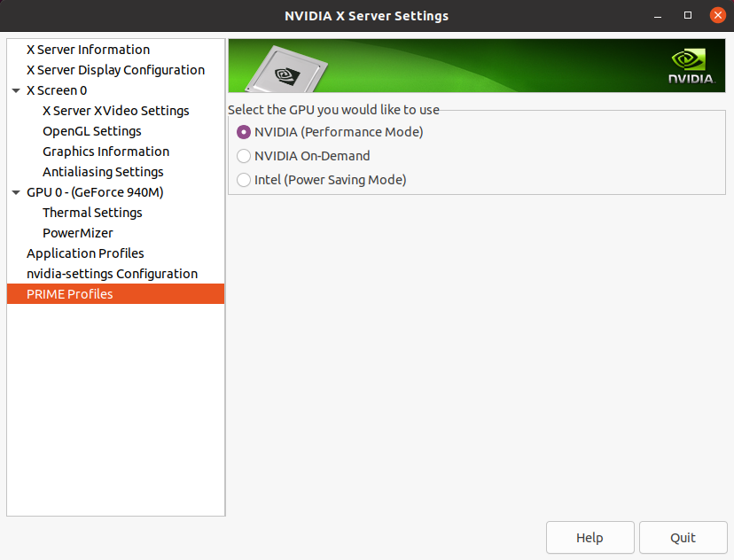Click the Quit button
The width and height of the screenshot is (734, 560).
tap(683, 538)
